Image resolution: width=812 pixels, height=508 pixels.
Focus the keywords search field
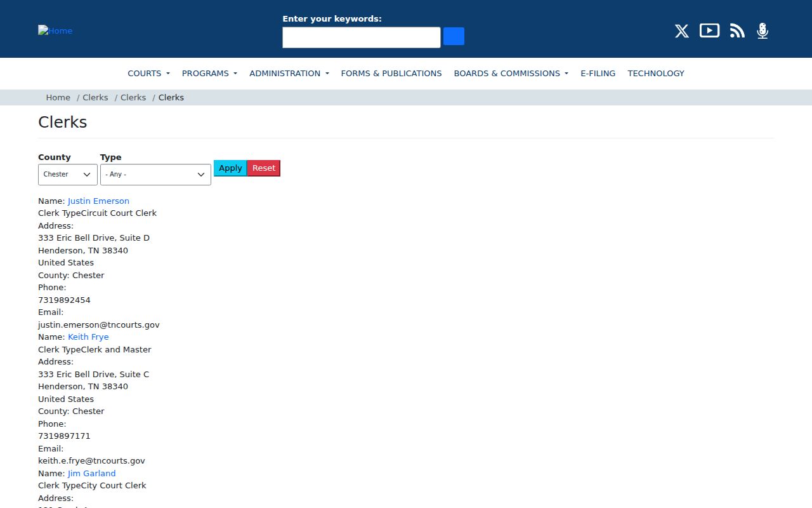pos(362,37)
